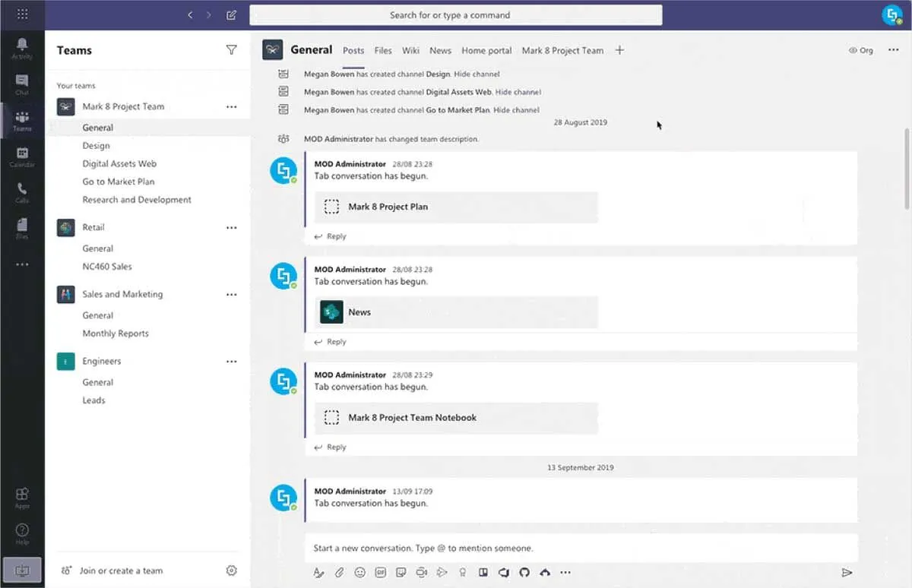The width and height of the screenshot is (912, 588).
Task: Go back with the left arrow
Action: (190, 14)
